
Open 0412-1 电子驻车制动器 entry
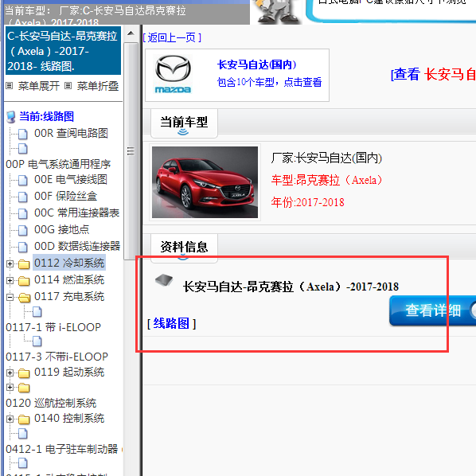[x=61, y=449]
